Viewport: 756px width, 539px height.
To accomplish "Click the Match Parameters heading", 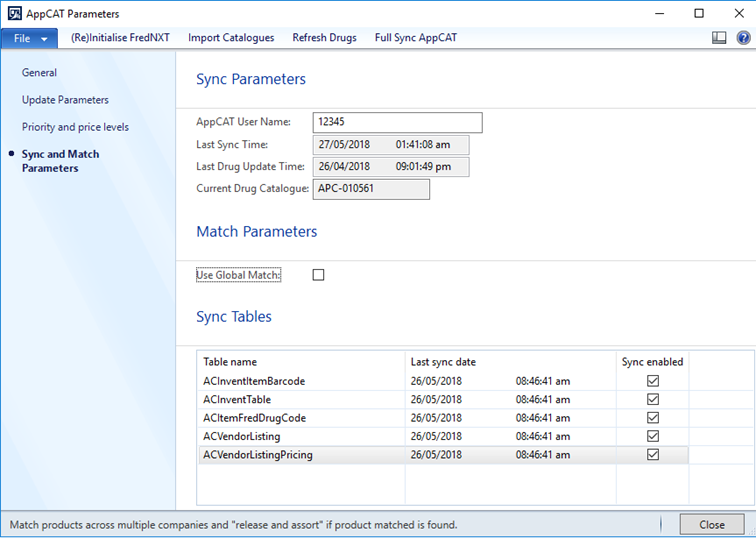I will 256,231.
